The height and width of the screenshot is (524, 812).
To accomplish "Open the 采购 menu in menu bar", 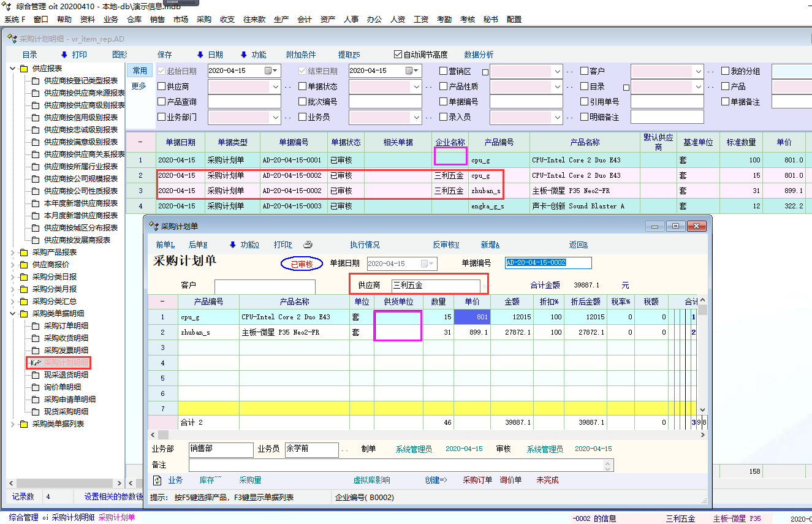I will (203, 19).
